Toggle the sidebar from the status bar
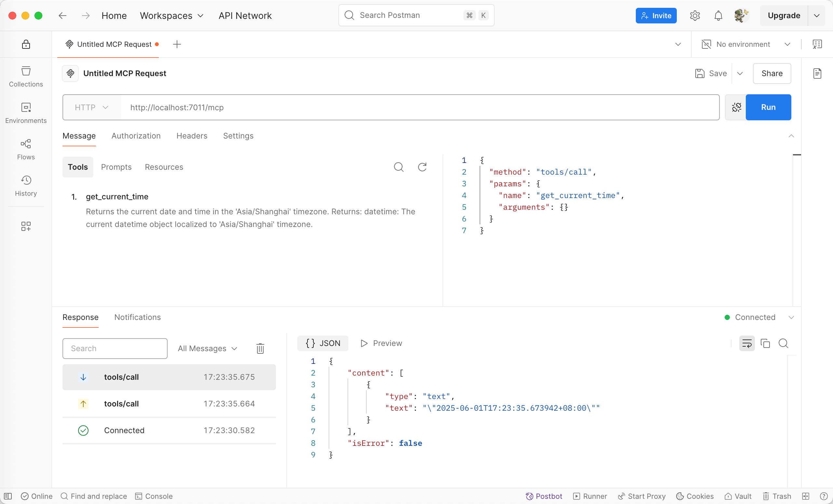This screenshot has height=504, width=833. (x=8, y=496)
